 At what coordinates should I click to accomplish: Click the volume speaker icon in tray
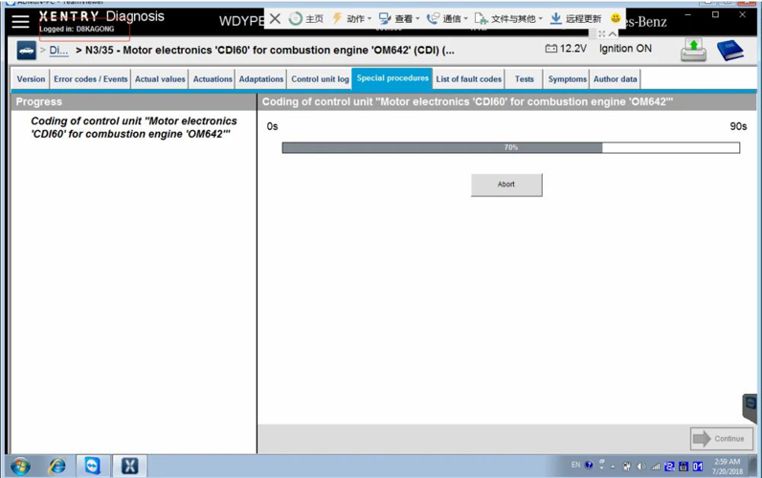click(x=641, y=466)
